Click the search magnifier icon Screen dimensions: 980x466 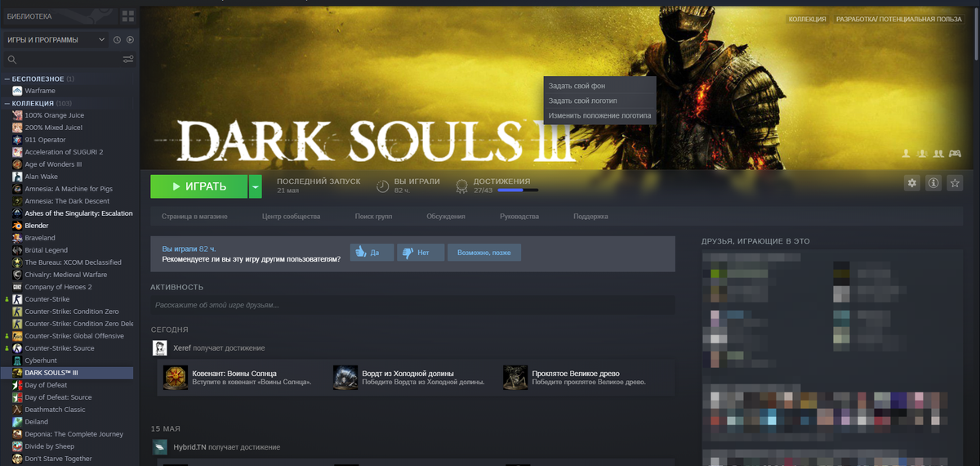11,60
